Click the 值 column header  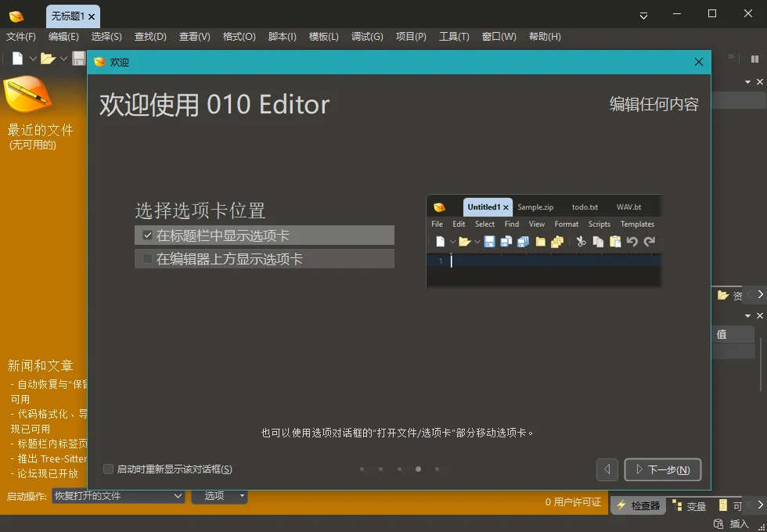[x=733, y=335]
